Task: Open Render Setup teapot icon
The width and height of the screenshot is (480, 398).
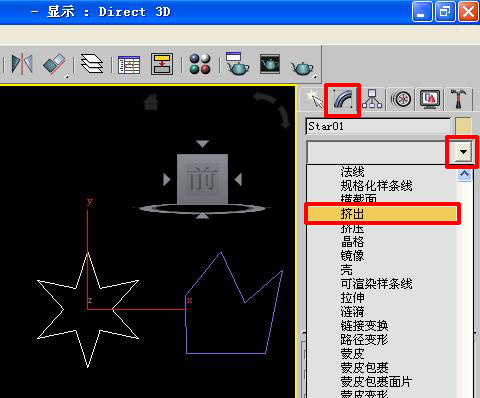Action: tap(237, 63)
